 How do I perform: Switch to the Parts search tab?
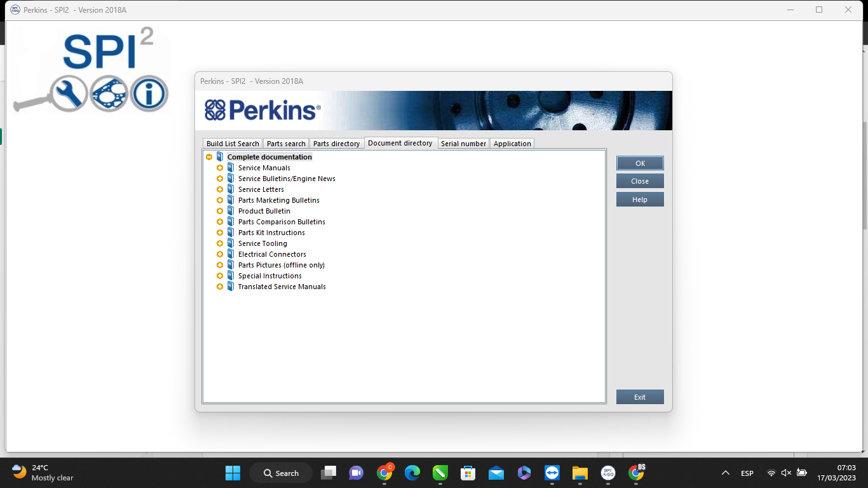285,143
